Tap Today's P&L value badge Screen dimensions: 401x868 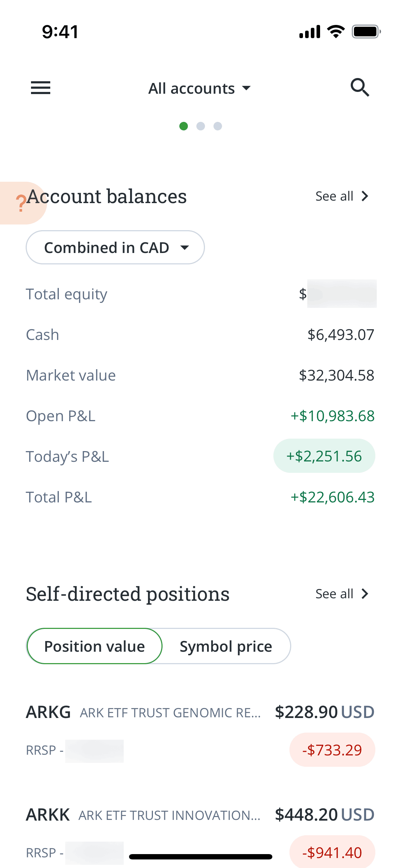(x=324, y=456)
